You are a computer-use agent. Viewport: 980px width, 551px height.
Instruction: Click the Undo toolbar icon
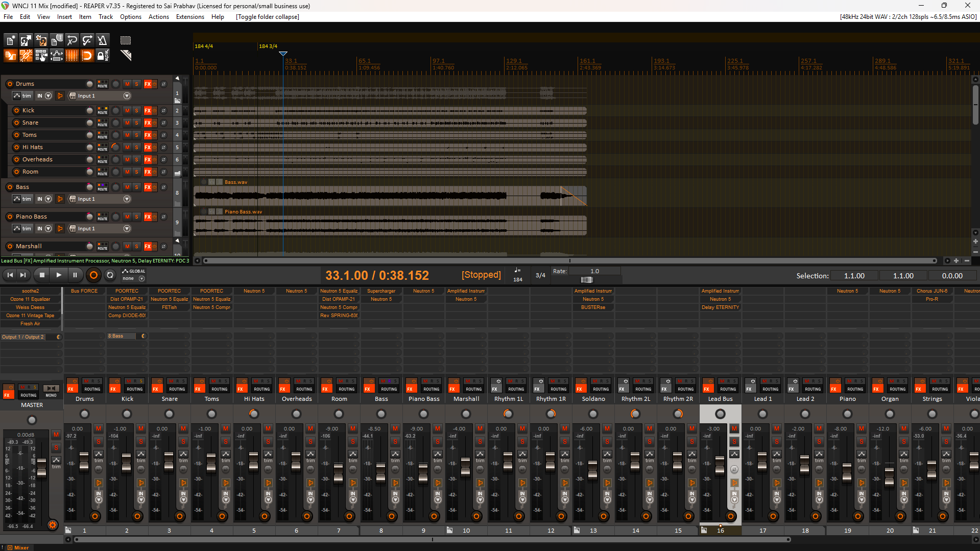pos(72,40)
